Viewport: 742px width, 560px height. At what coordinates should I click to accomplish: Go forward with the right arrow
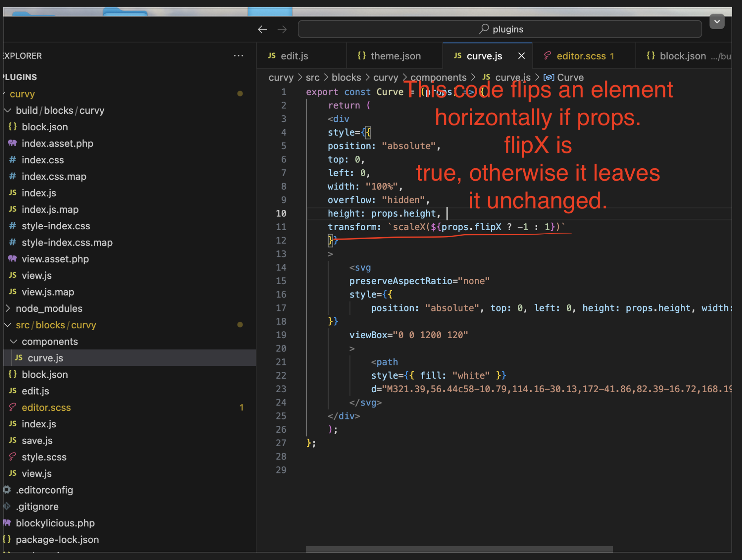(x=282, y=29)
